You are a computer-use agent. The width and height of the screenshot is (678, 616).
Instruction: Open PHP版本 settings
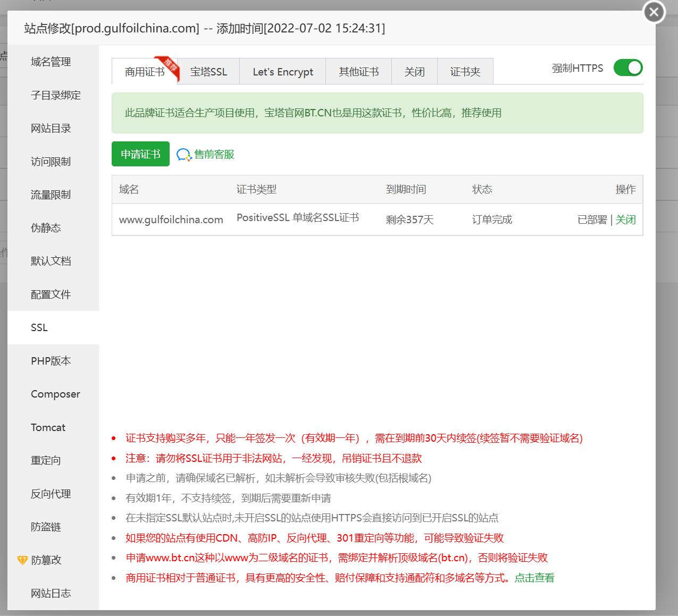tap(53, 361)
